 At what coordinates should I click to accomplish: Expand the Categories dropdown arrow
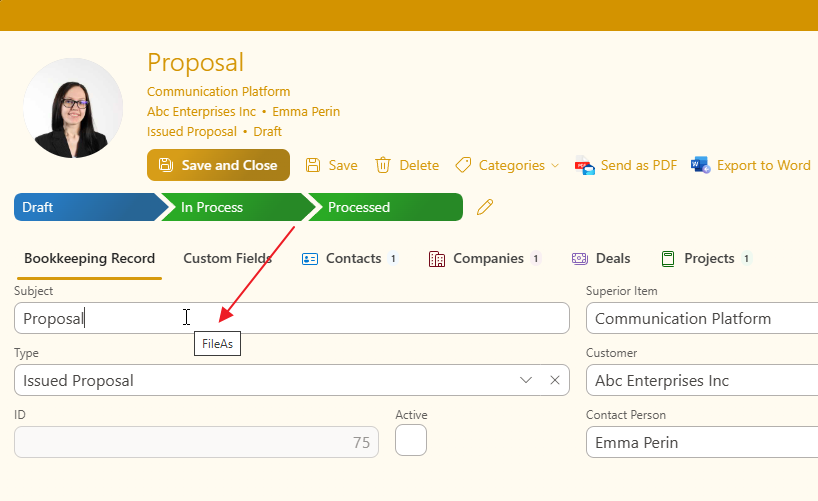(555, 166)
